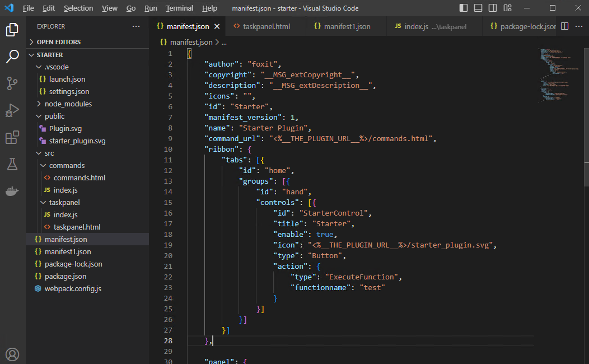Open the Selection menu
Viewport: 589px width, 364px height.
coord(78,8)
